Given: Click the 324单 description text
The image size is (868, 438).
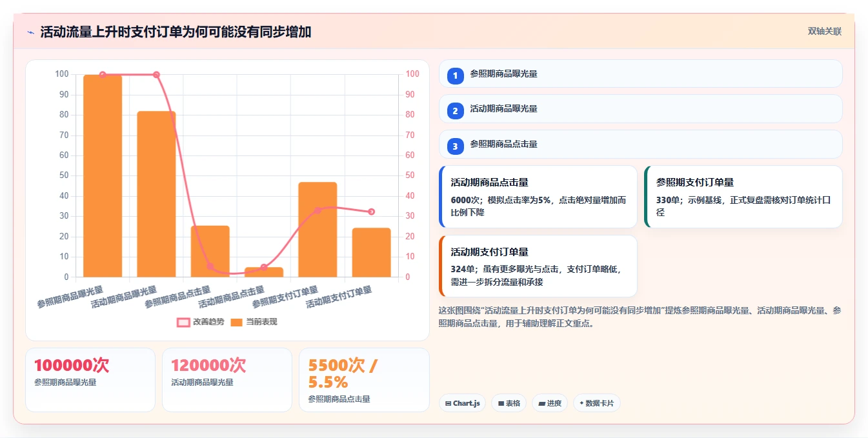Looking at the screenshot, I should (536, 275).
